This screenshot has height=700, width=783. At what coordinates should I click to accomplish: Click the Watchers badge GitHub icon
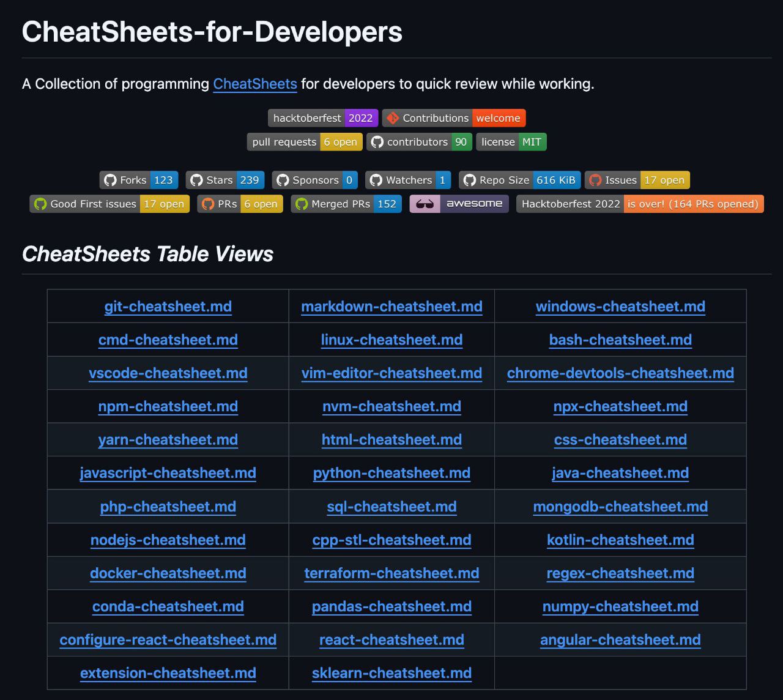(x=376, y=180)
